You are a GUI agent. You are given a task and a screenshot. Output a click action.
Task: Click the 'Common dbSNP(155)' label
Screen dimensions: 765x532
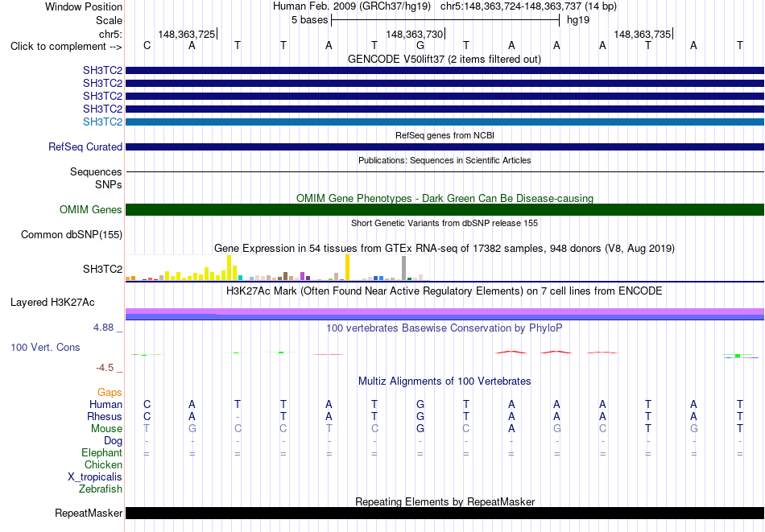71,234
